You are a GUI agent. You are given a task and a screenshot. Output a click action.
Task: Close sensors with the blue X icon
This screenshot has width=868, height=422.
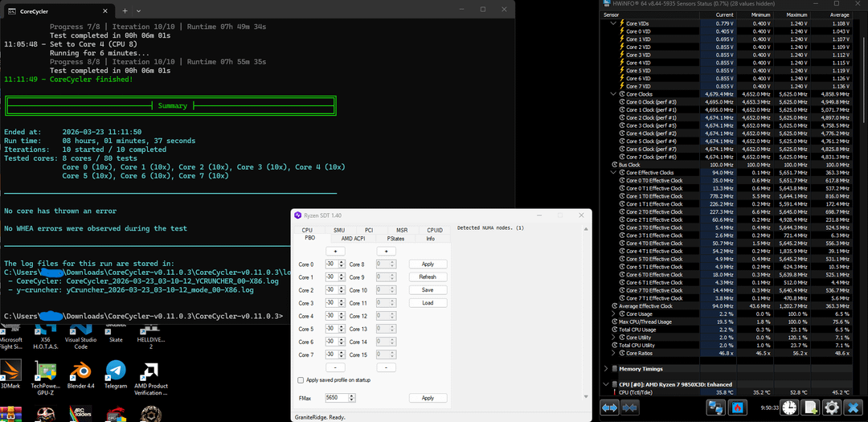coord(854,408)
